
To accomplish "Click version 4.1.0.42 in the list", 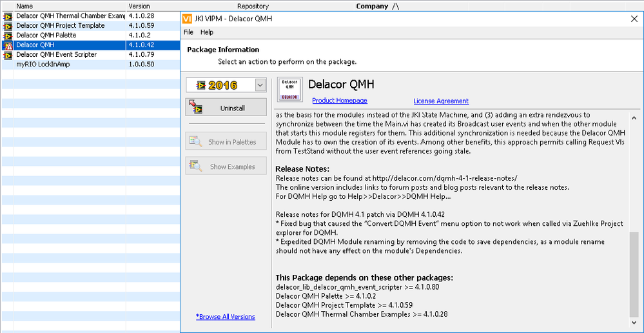I will [x=141, y=45].
